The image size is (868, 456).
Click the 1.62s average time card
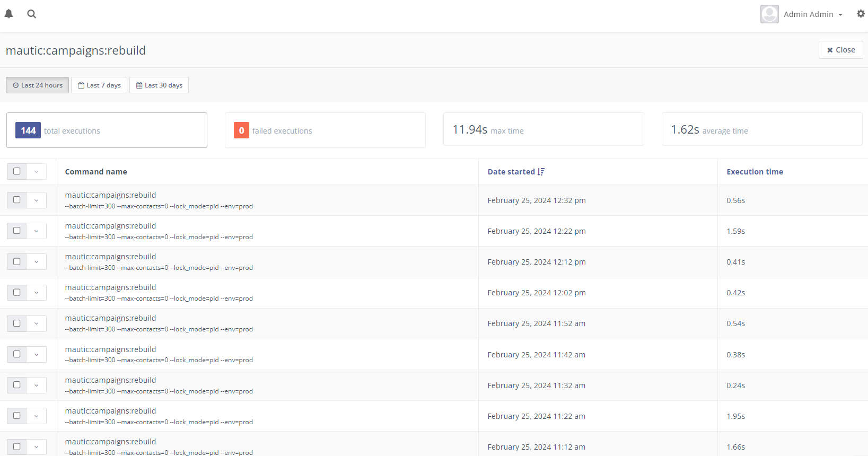(x=762, y=129)
